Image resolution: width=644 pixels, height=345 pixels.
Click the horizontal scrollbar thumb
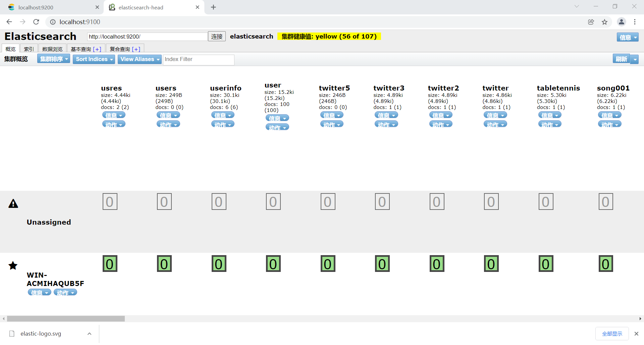[x=66, y=319]
